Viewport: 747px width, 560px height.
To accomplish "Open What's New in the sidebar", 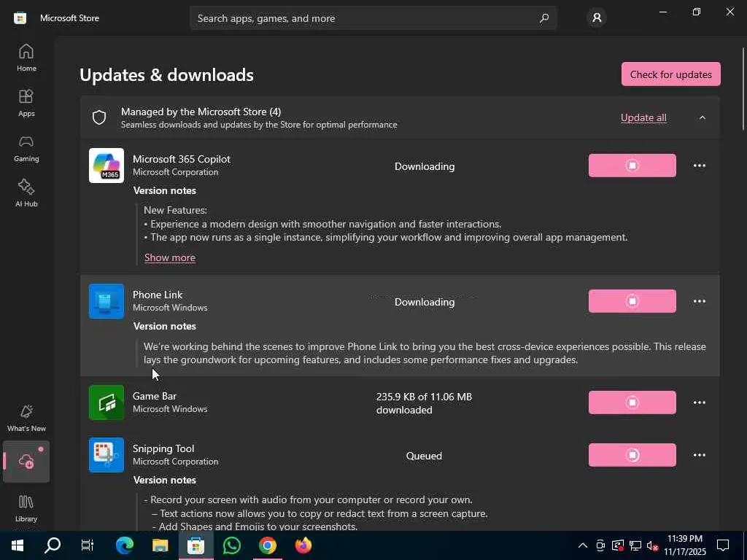I will 26,418.
